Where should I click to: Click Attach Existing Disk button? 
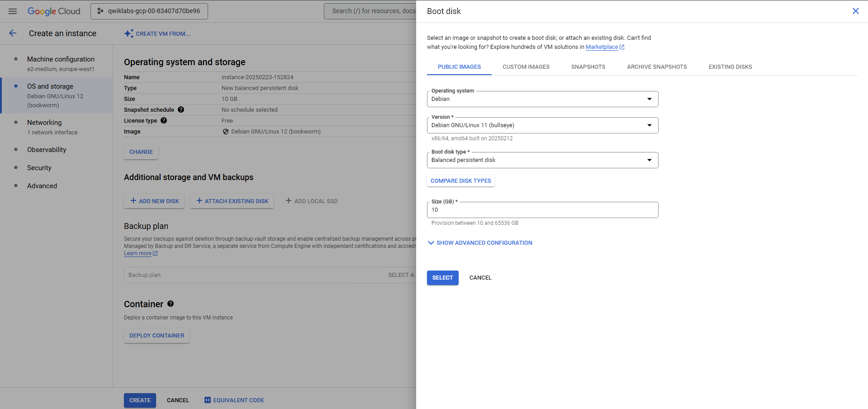pos(232,201)
